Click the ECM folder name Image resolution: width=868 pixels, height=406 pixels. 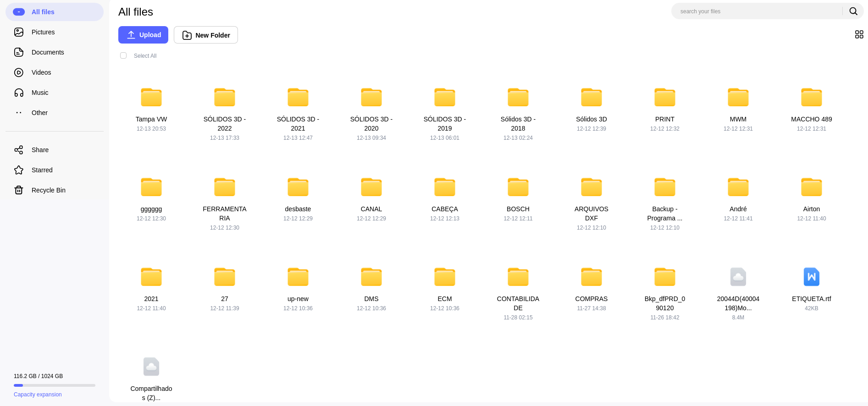pyautogui.click(x=445, y=299)
